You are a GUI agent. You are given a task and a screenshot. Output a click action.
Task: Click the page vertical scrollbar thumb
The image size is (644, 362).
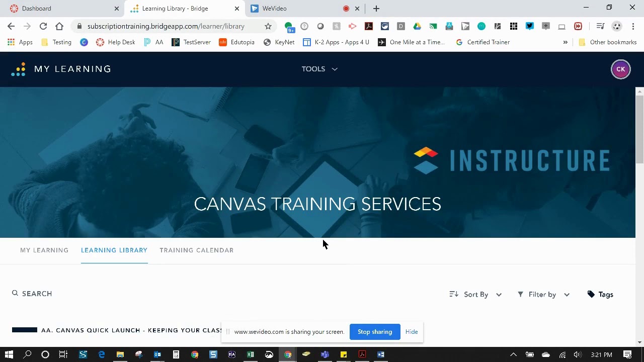click(639, 128)
